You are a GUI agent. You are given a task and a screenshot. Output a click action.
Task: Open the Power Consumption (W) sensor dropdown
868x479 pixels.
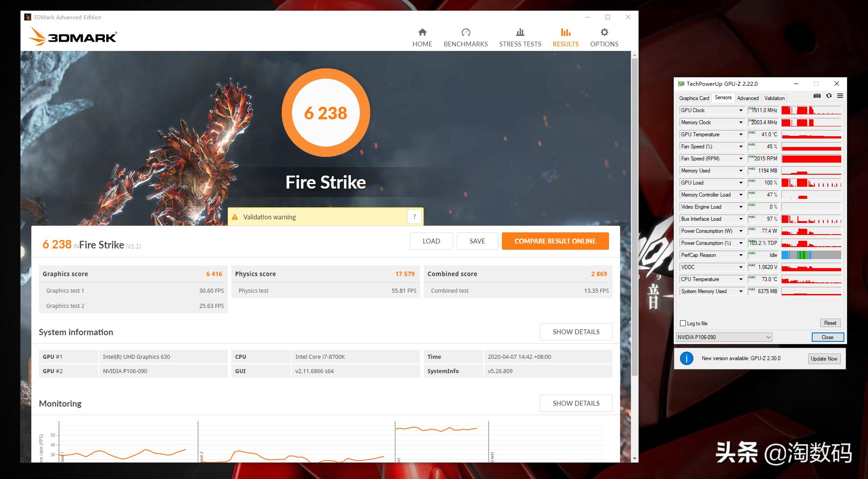pyautogui.click(x=741, y=231)
